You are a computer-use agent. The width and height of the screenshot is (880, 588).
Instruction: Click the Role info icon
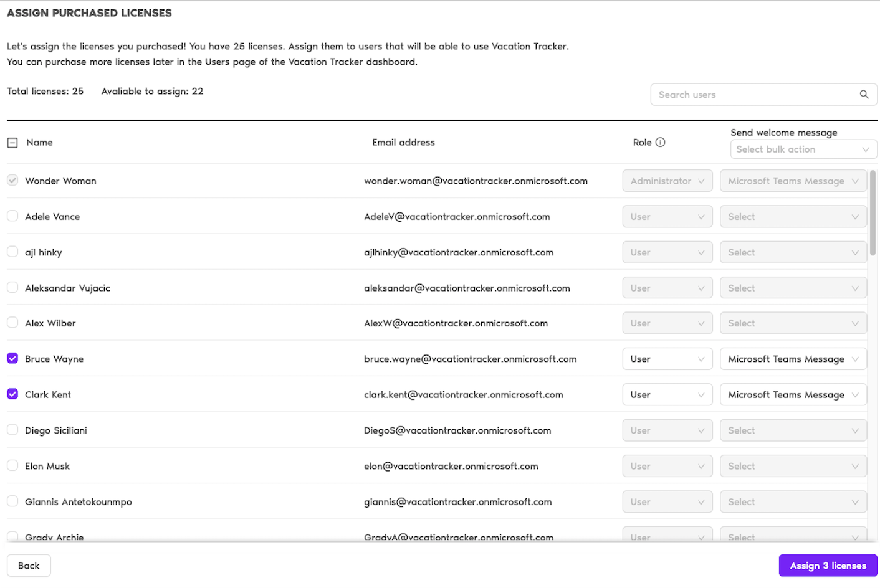[661, 142]
